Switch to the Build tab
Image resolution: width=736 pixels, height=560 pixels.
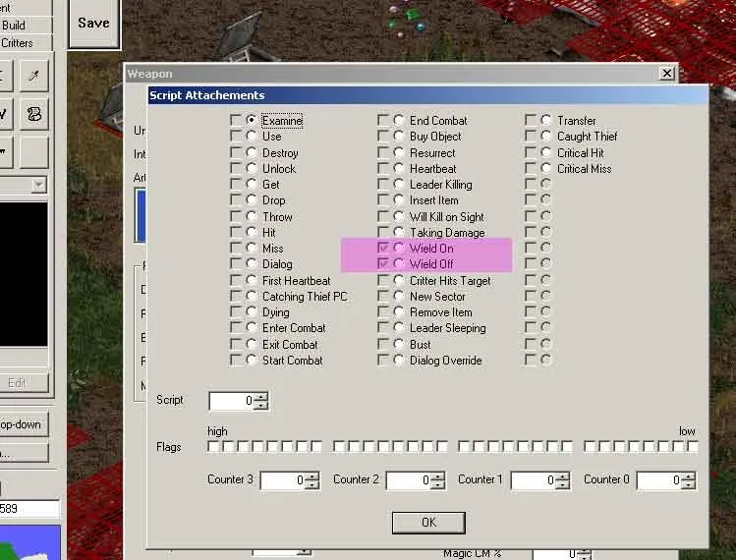tap(14, 26)
